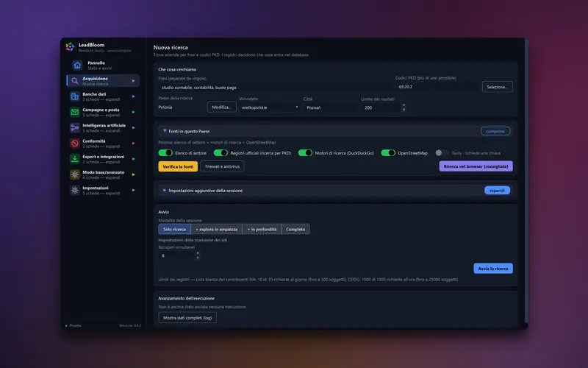Expand the Impostazioni sidebar arrow
588x368 pixels.
point(134,190)
